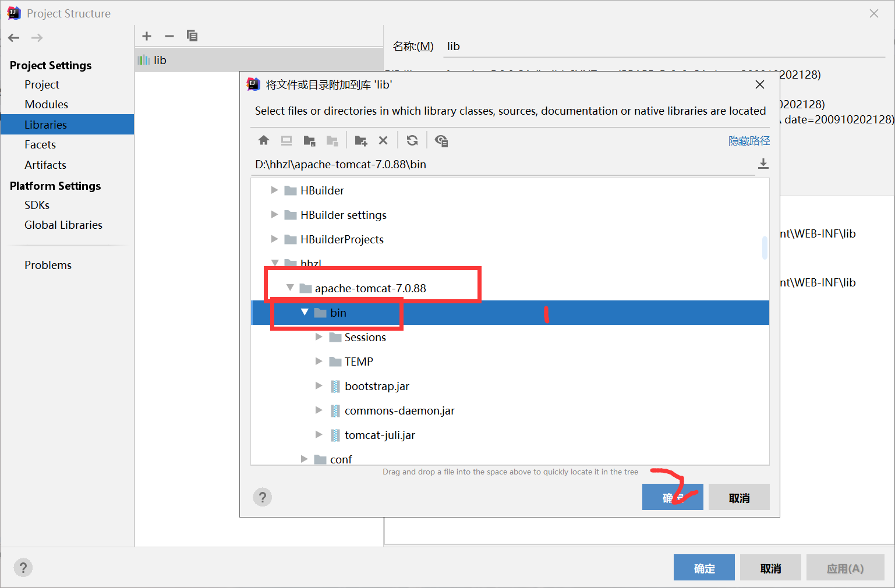Screen dimensions: 895x588
Task: Select tomcat-juli.jar in the tree
Action: coord(510,435)
